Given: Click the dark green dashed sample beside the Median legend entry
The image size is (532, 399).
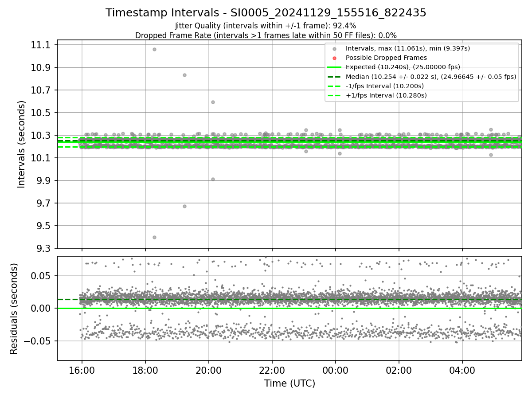Looking at the screenshot, I should pos(335,76).
